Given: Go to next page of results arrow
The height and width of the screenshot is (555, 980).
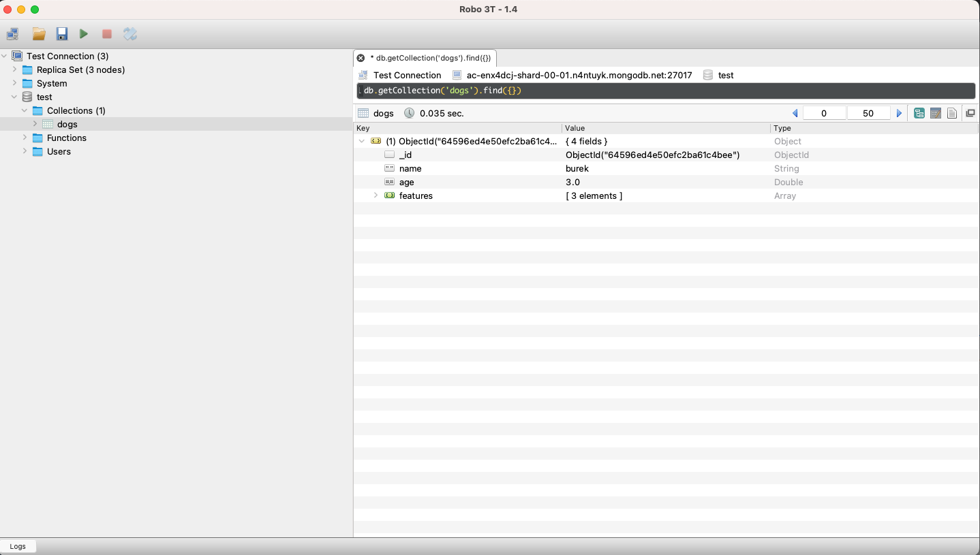Looking at the screenshot, I should pyautogui.click(x=899, y=113).
